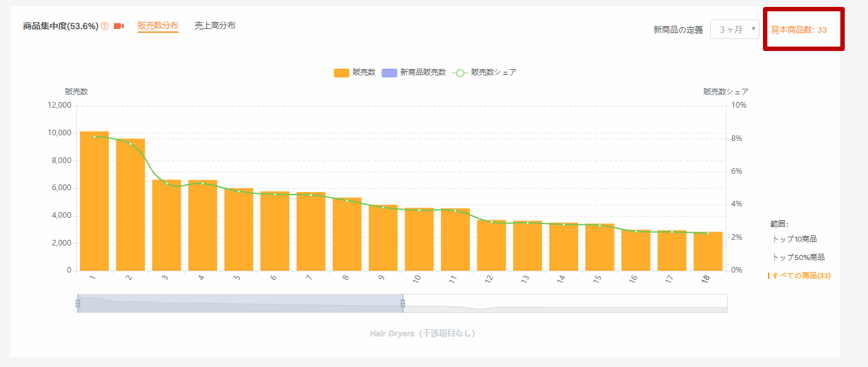
Task: Click the 商品集中度(53.6%) title text
Action: [60, 26]
